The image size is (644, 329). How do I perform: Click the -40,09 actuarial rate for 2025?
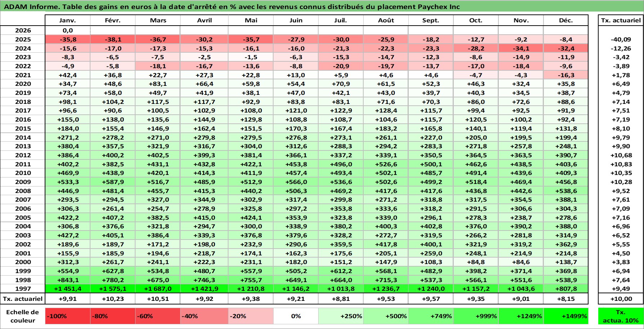point(621,40)
